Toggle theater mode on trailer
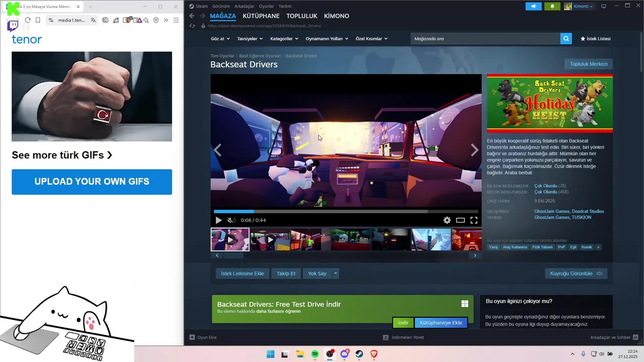The width and height of the screenshot is (644, 362). 460,220
